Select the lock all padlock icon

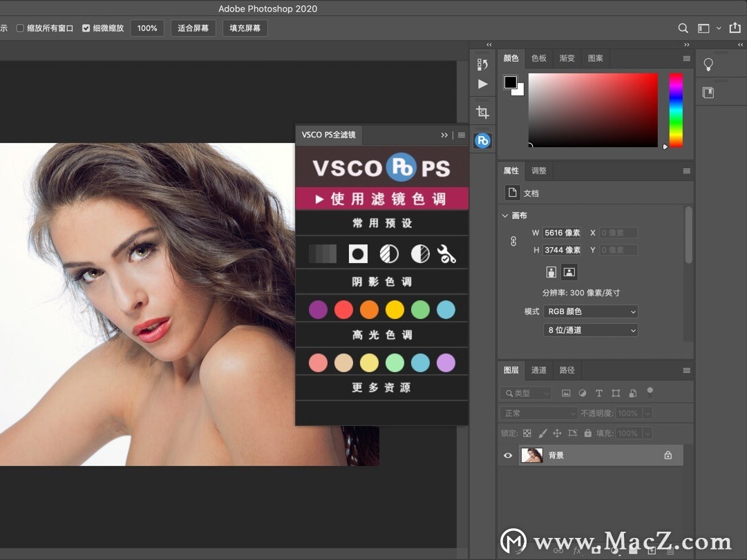[587, 433]
